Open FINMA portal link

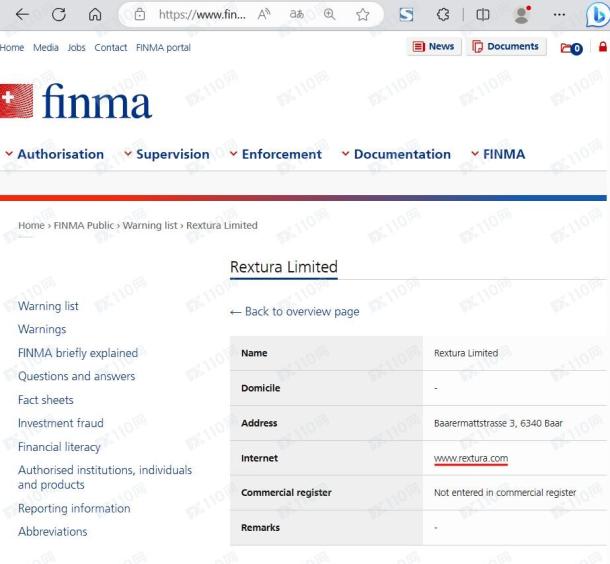(163, 47)
